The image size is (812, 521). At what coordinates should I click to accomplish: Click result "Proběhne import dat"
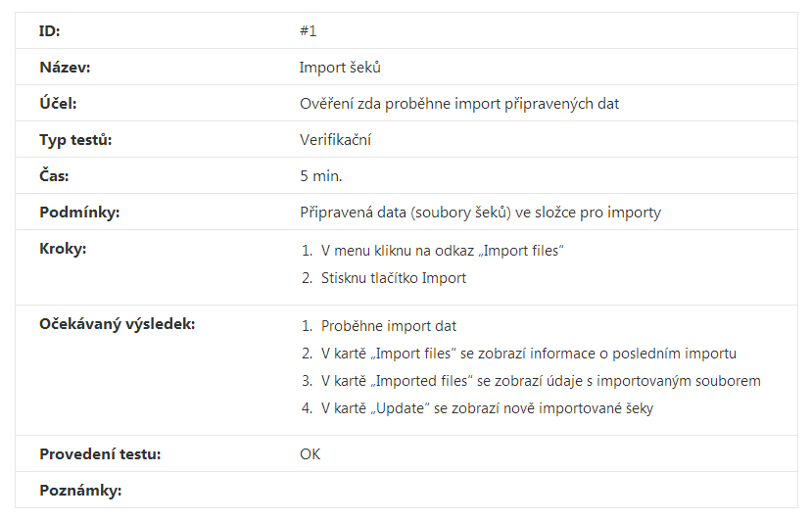pos(388,326)
